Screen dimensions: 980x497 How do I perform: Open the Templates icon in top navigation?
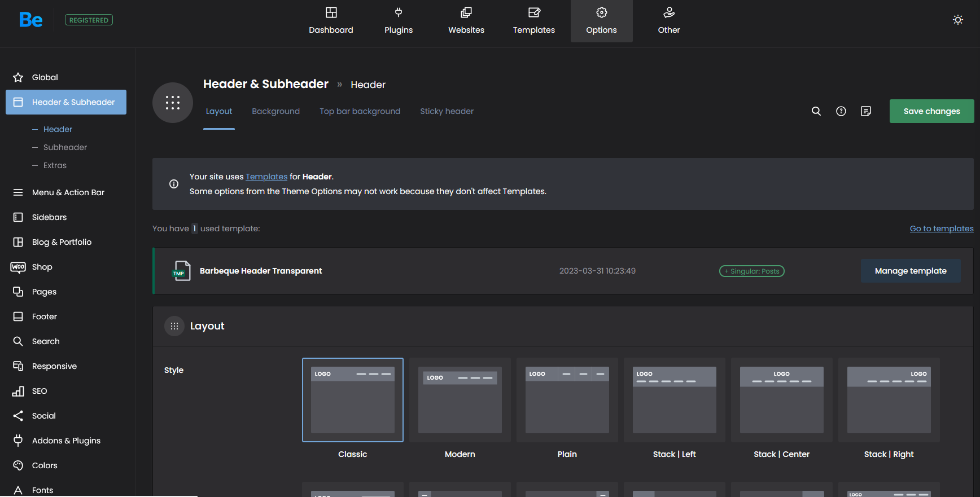click(534, 12)
